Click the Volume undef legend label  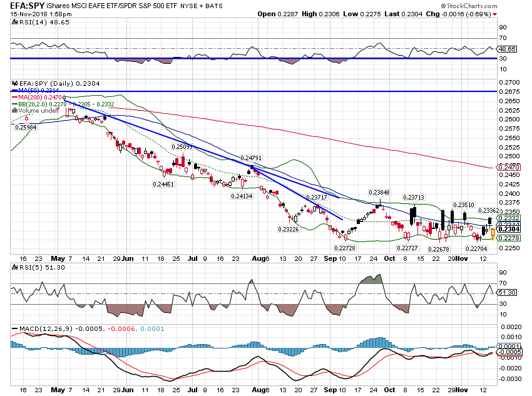(x=38, y=111)
